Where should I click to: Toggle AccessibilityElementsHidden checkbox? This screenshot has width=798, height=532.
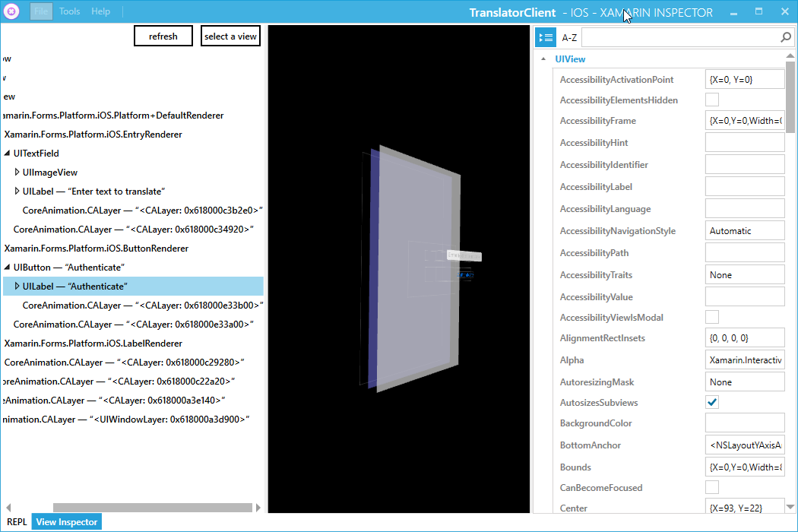click(x=712, y=100)
